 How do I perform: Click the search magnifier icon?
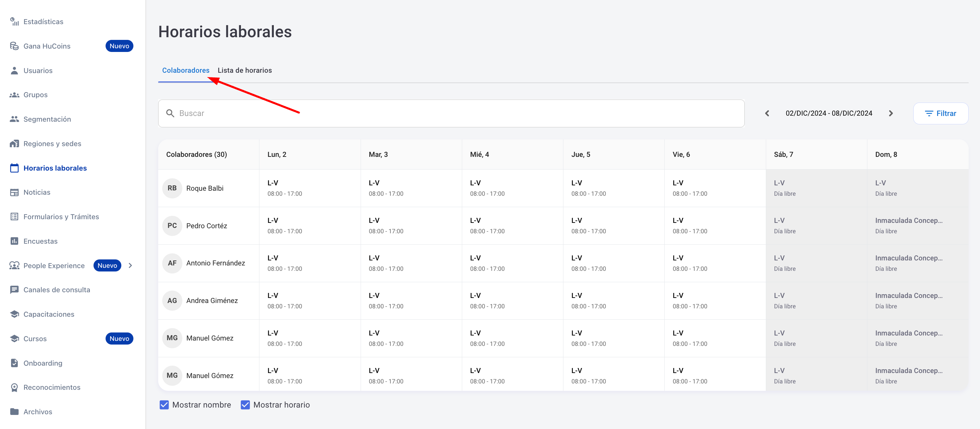170,113
